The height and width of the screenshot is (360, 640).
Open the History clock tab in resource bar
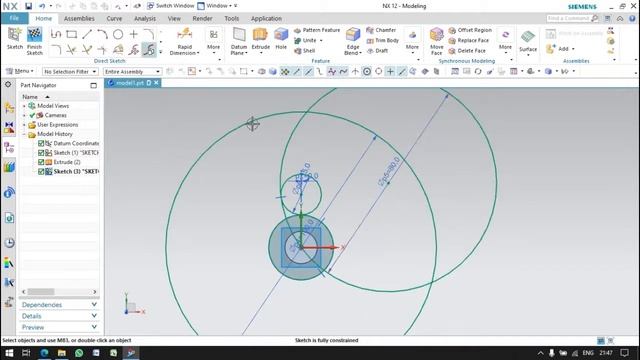point(9,243)
